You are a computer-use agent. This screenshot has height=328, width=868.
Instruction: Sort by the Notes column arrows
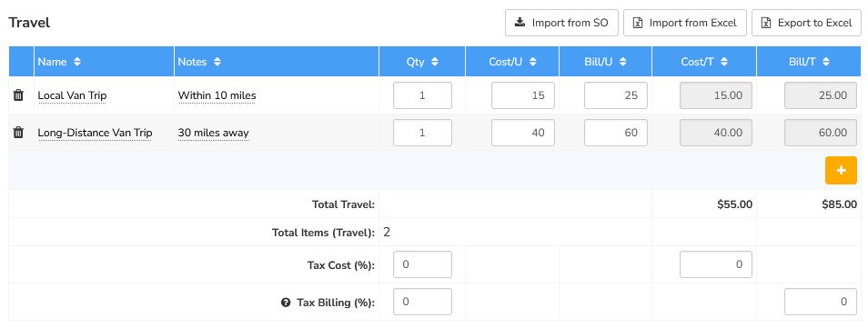217,62
